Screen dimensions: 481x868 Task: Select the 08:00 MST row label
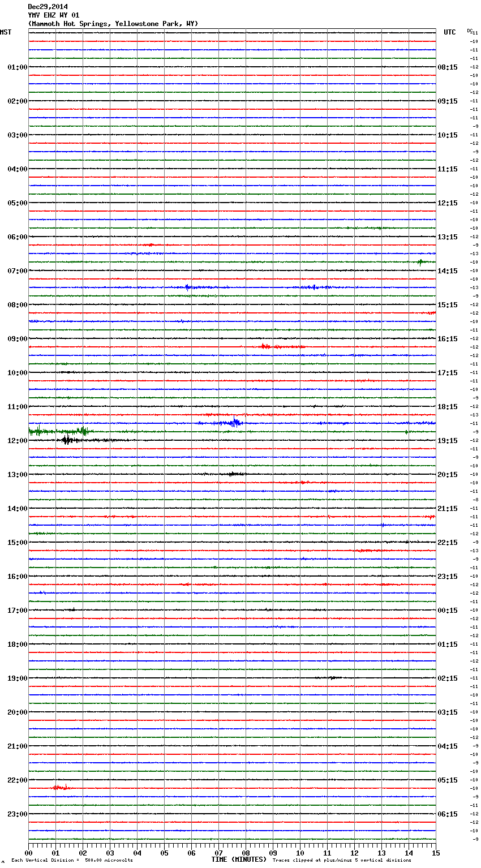click(17, 305)
